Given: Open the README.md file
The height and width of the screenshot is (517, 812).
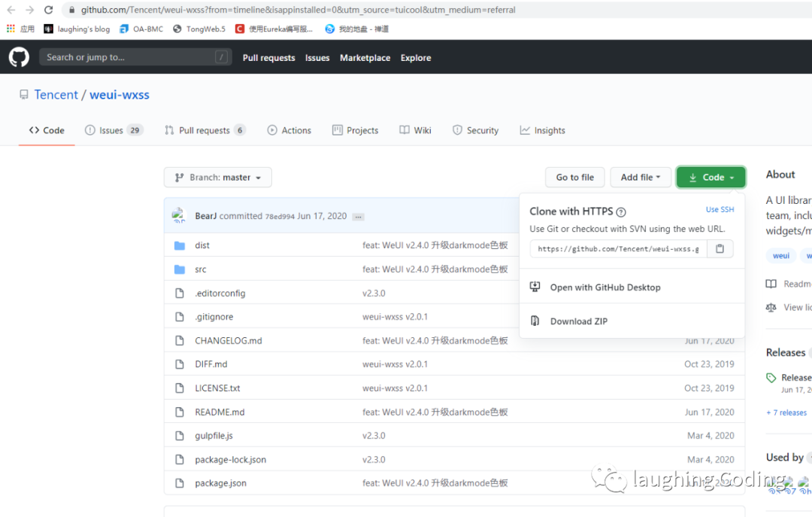Looking at the screenshot, I should pyautogui.click(x=220, y=412).
